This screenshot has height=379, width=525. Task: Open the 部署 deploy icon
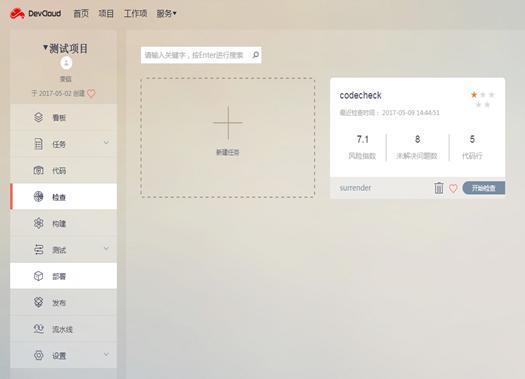coord(39,276)
